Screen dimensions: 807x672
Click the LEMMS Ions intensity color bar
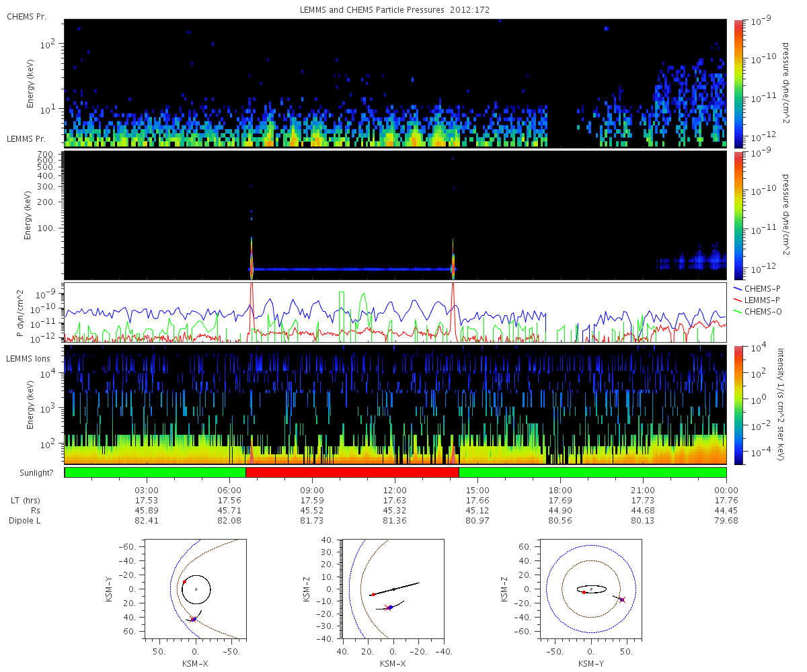[x=738, y=405]
